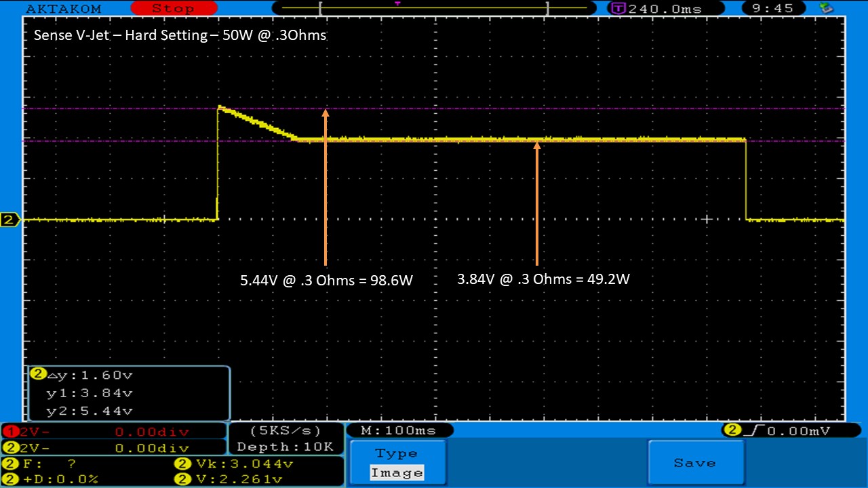Screen dimensions: 868x488
Task: Click the waveform memory position bar
Action: pyautogui.click(x=434, y=8)
